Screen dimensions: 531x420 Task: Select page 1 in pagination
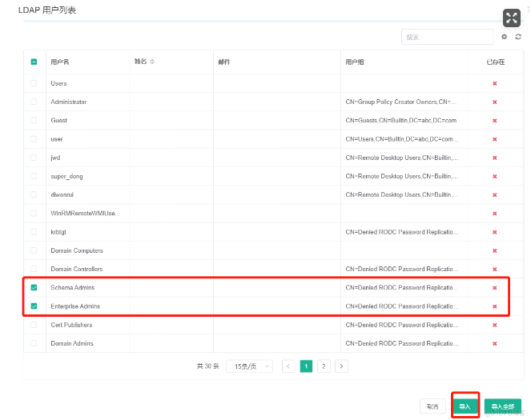point(306,366)
